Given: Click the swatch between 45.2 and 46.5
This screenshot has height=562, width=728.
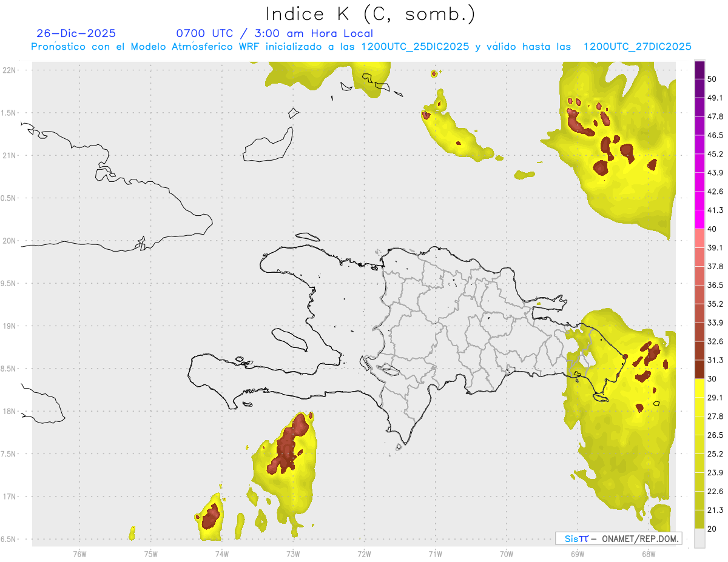Looking at the screenshot, I should [699, 144].
